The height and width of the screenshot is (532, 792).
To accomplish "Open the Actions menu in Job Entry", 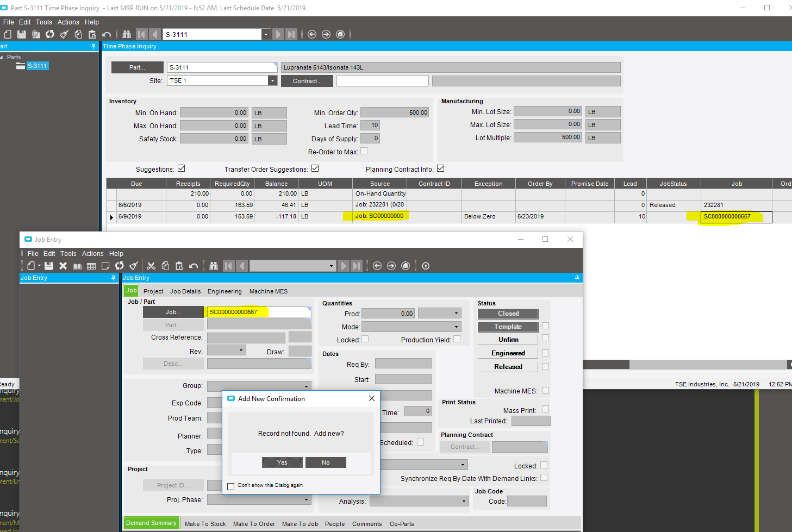I will [92, 254].
